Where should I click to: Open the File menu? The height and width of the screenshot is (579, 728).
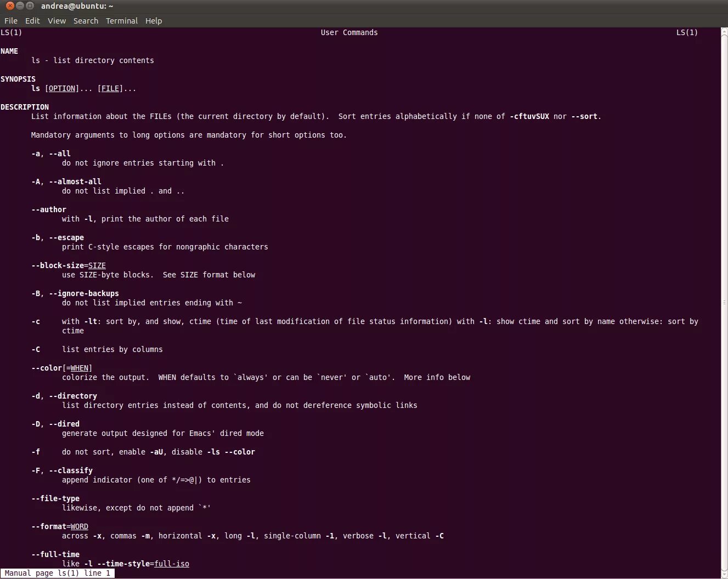pyautogui.click(x=11, y=21)
